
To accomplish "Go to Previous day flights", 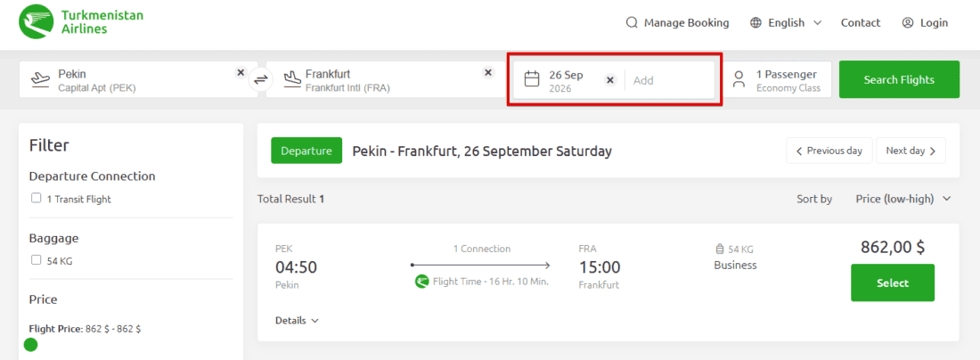I will (x=829, y=151).
